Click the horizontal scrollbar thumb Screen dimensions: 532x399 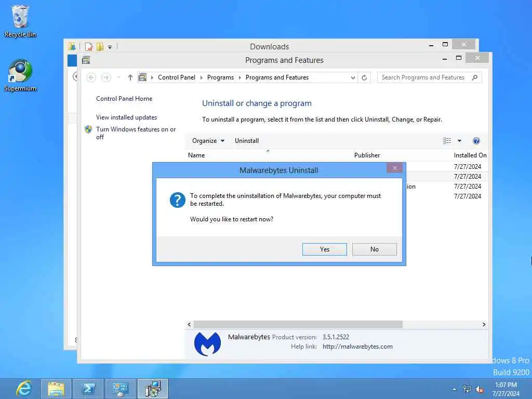pyautogui.click(x=298, y=325)
